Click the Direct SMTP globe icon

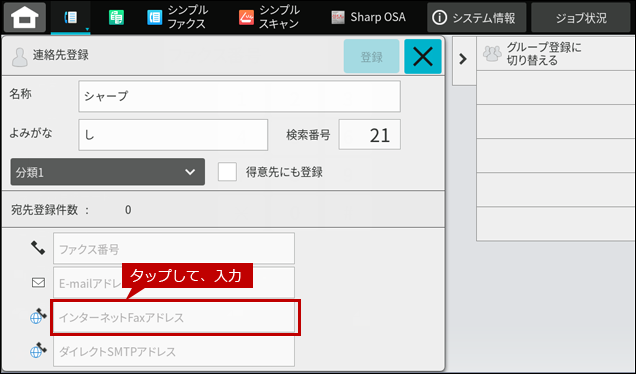click(x=38, y=350)
